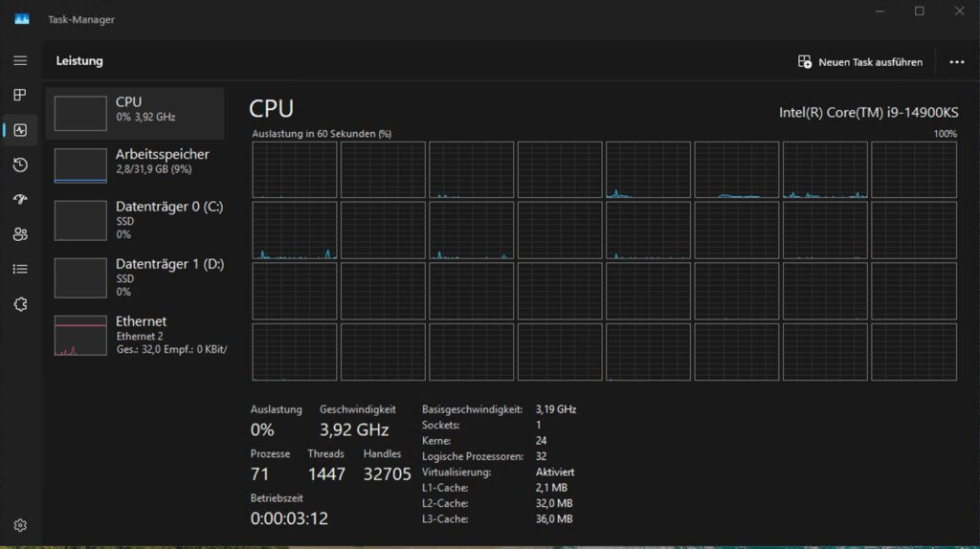Click the Datenträger 0 mini graph thumbnail
Viewport: 980px width, 549px height.
80,221
